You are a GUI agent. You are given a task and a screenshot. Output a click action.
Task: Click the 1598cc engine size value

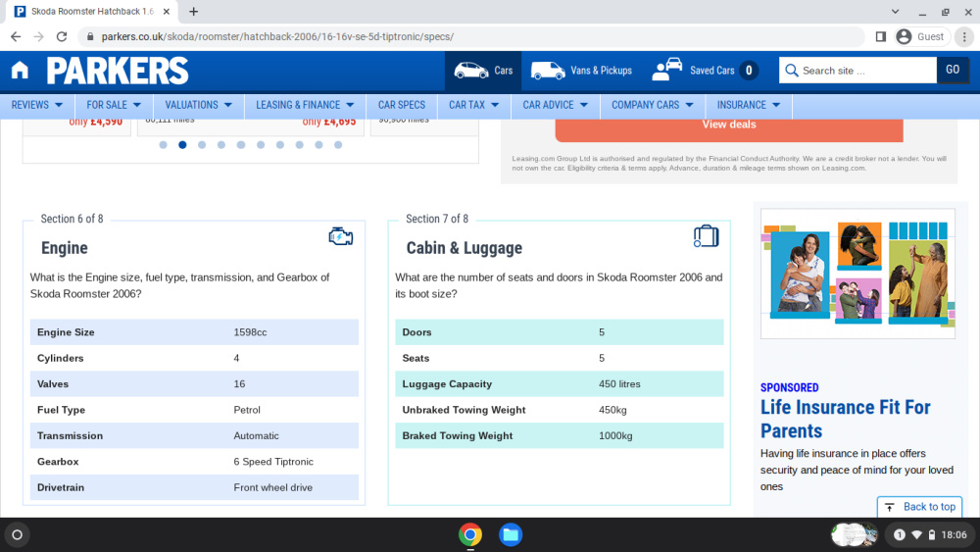tap(250, 332)
